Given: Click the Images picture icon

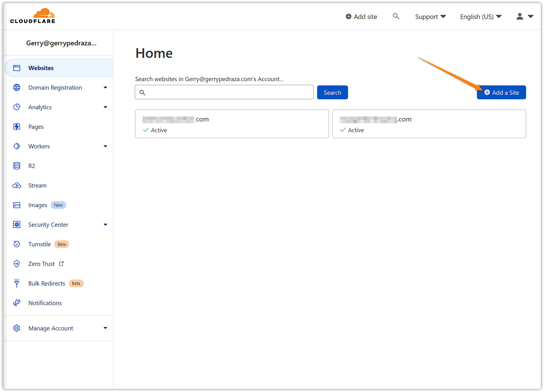Looking at the screenshot, I should 16,205.
